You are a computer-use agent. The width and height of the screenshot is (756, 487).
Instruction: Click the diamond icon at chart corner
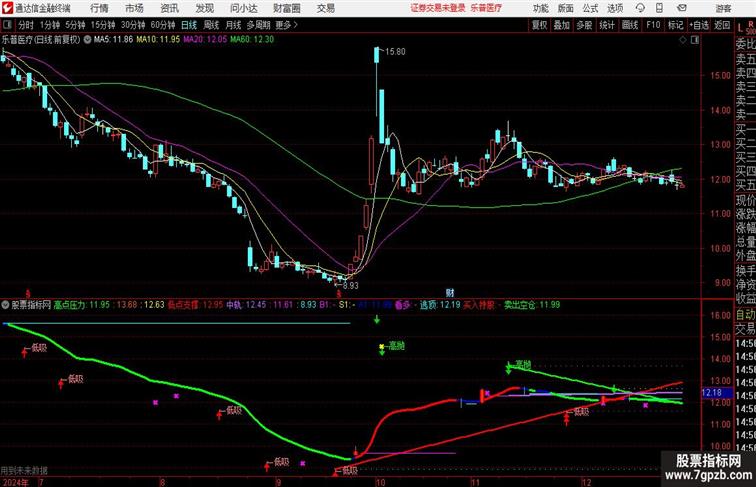pyautogui.click(x=683, y=40)
